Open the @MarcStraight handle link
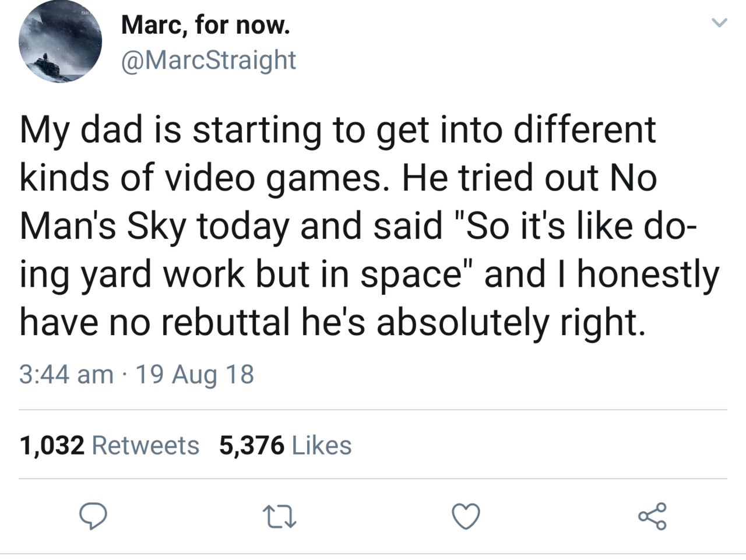 tap(208, 59)
